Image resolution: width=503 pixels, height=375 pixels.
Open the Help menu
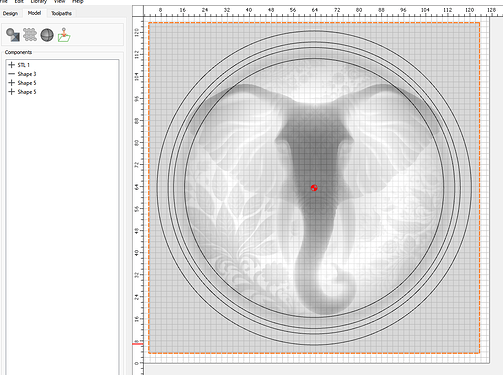pos(78,1)
